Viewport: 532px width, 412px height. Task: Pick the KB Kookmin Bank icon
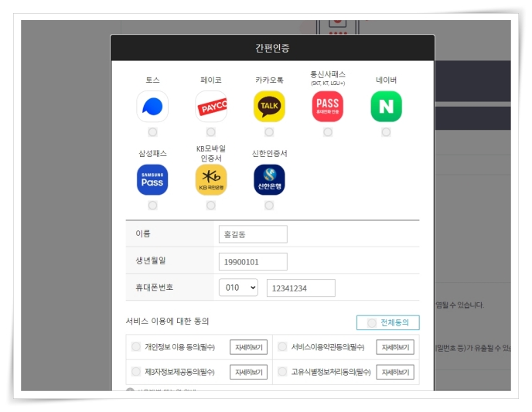pyautogui.click(x=211, y=180)
